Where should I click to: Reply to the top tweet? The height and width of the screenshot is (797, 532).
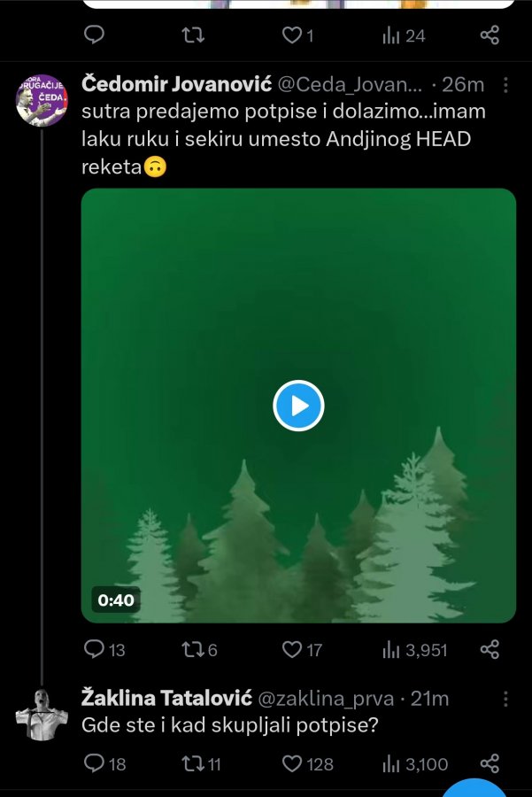coord(95,35)
